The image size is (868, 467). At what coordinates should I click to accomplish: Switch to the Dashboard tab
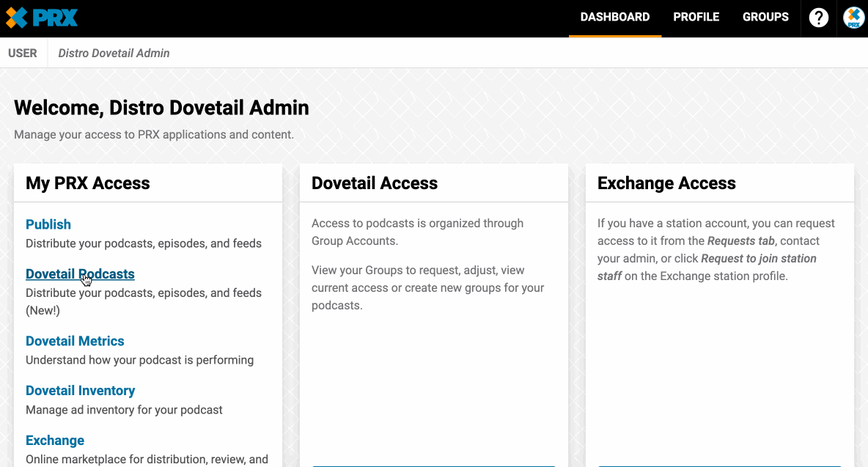[x=615, y=17]
